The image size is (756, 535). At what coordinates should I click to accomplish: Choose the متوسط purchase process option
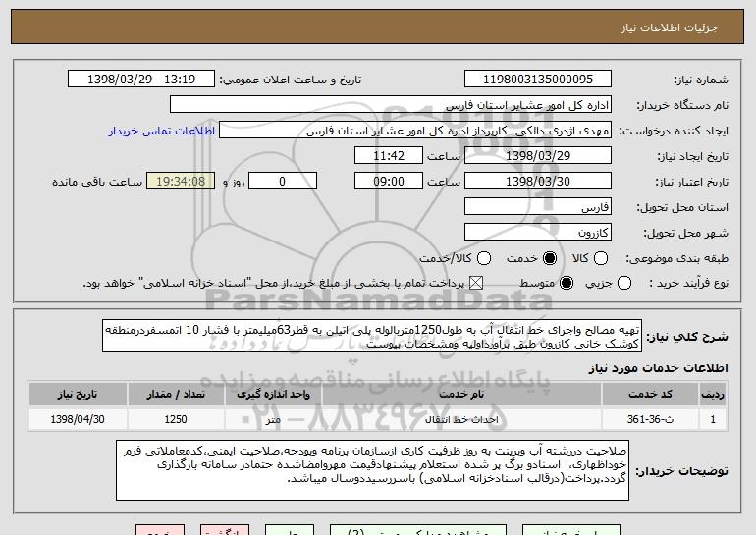(x=567, y=283)
